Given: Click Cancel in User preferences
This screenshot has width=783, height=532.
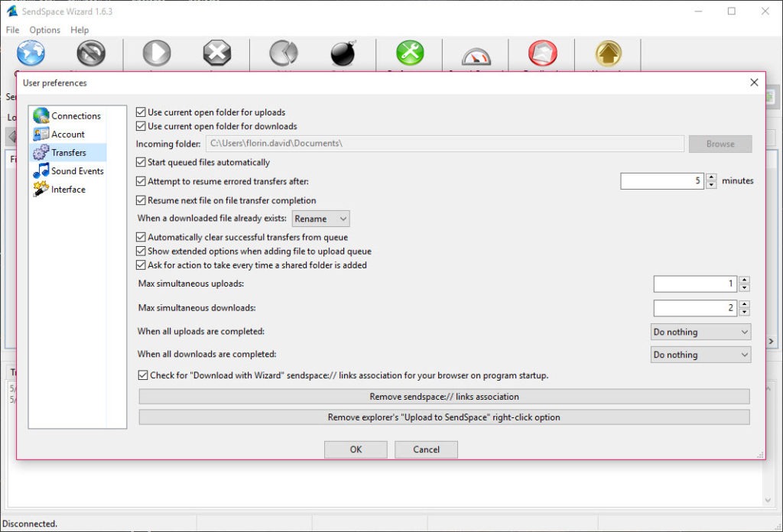Looking at the screenshot, I should point(426,449).
